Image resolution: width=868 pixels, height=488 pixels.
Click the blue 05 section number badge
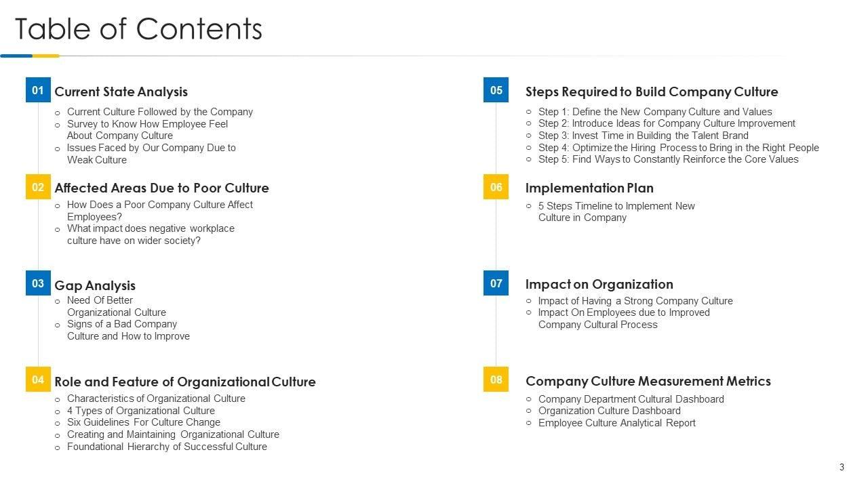[x=496, y=90]
